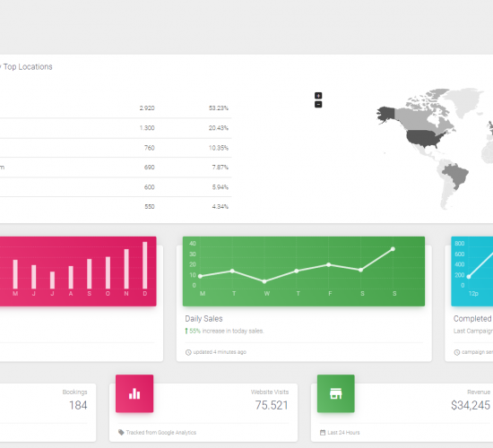Click the Website Visits label
Screen dimensions: 493x448
pos(270,392)
